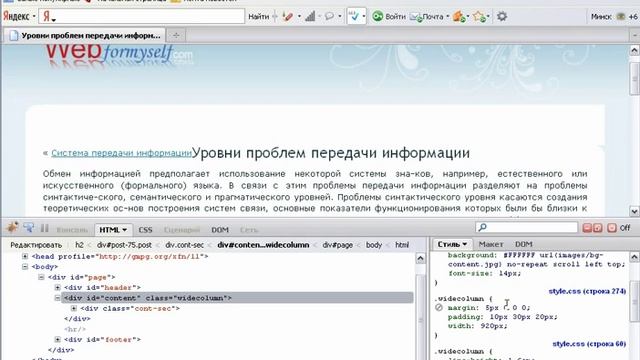
Task: Open the Почта dropdown arrow
Action: 447,17
